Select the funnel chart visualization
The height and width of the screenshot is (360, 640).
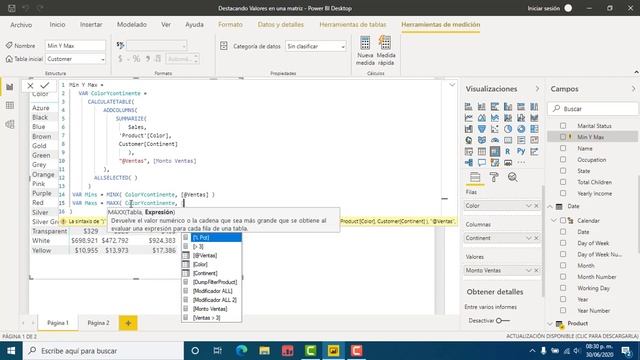point(482,129)
